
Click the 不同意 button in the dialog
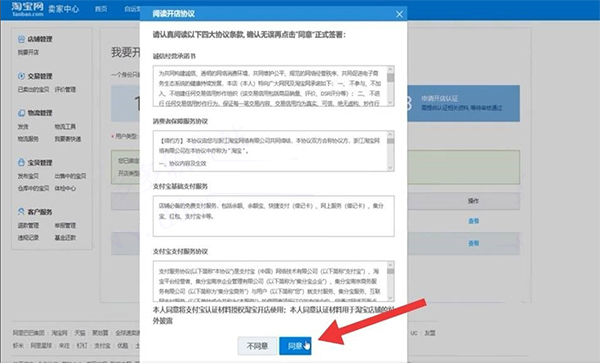point(257,346)
